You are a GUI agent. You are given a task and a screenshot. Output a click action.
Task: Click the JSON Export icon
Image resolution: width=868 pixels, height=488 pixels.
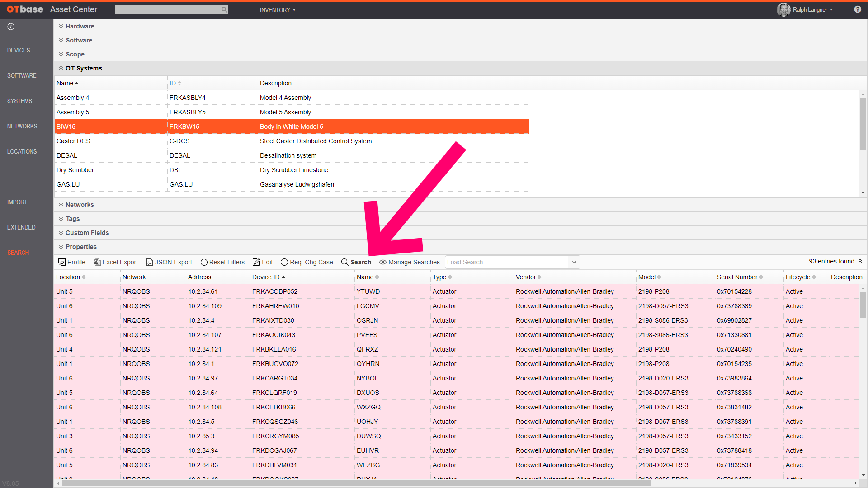point(169,262)
